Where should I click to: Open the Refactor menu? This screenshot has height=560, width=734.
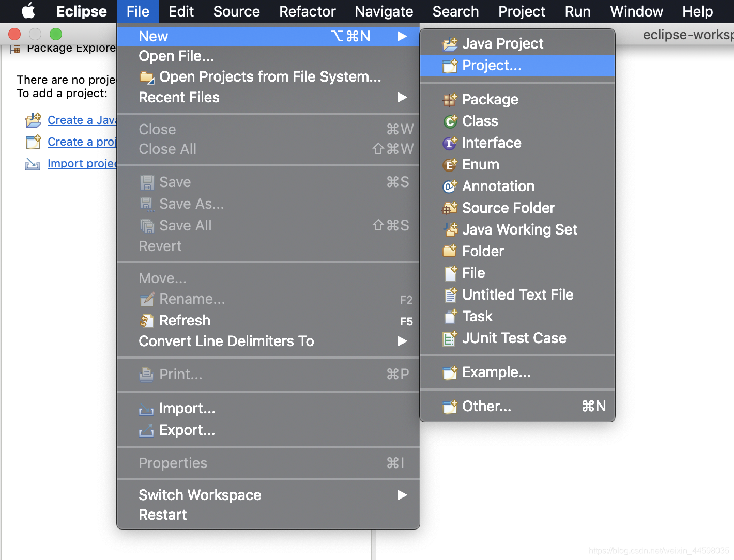click(x=308, y=11)
